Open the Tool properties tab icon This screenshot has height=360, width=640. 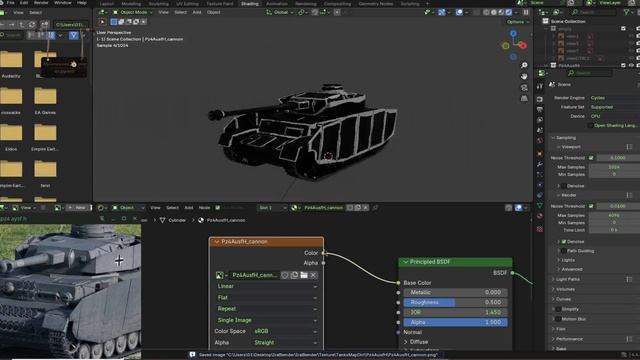(540, 87)
